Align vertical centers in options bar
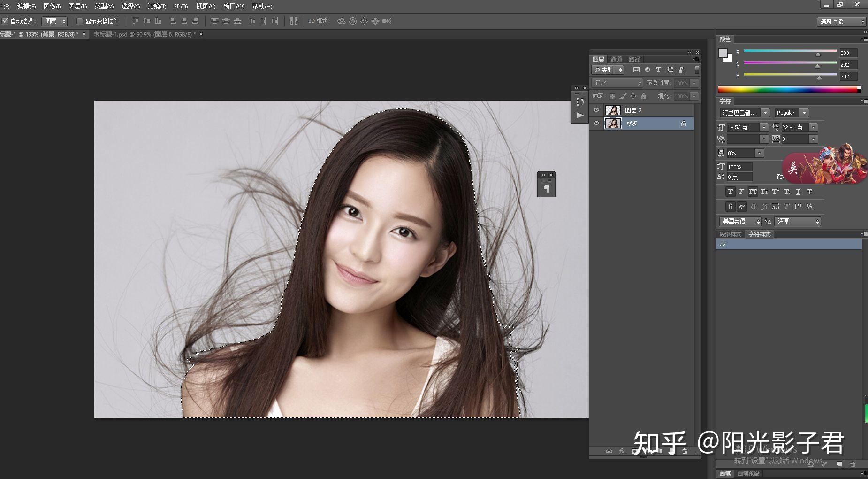 (147, 21)
